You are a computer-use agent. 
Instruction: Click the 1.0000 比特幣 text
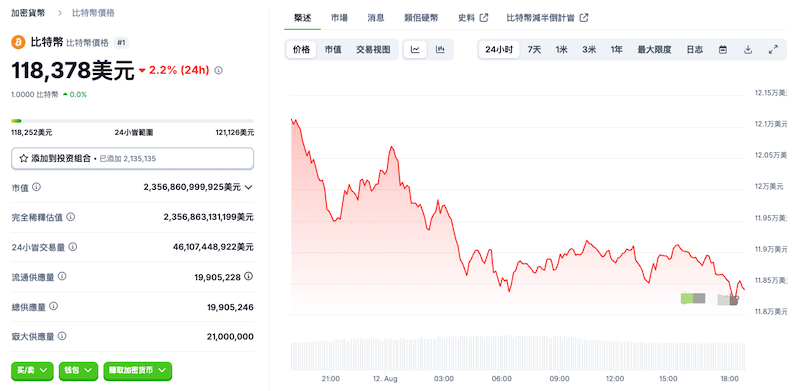tap(35, 94)
